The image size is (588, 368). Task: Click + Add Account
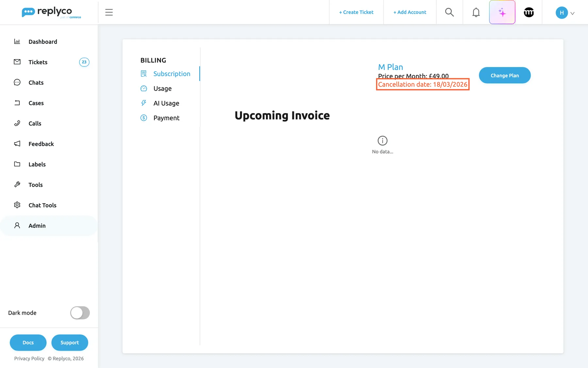[410, 12]
